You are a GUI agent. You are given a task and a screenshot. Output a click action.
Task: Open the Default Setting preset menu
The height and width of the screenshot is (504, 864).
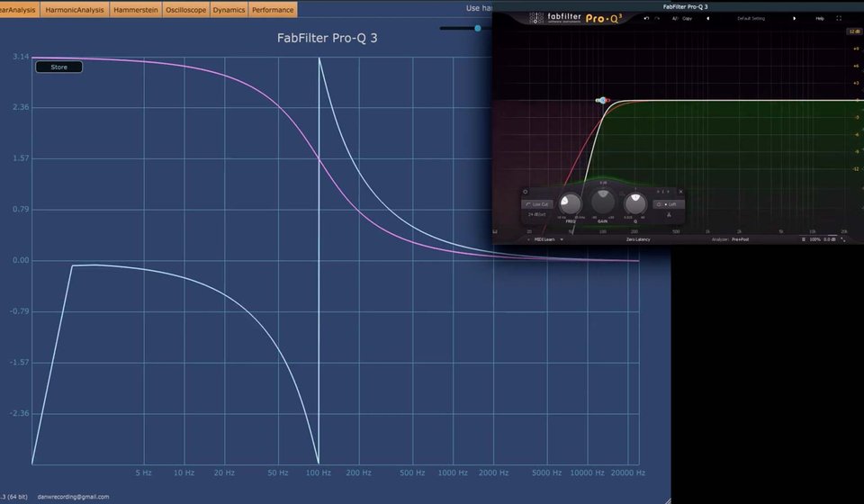point(751,18)
